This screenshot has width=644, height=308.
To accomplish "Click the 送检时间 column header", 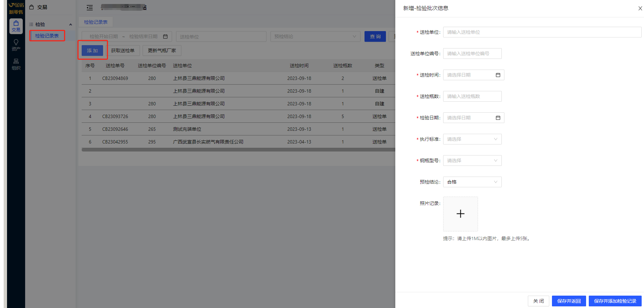I will pos(299,66).
